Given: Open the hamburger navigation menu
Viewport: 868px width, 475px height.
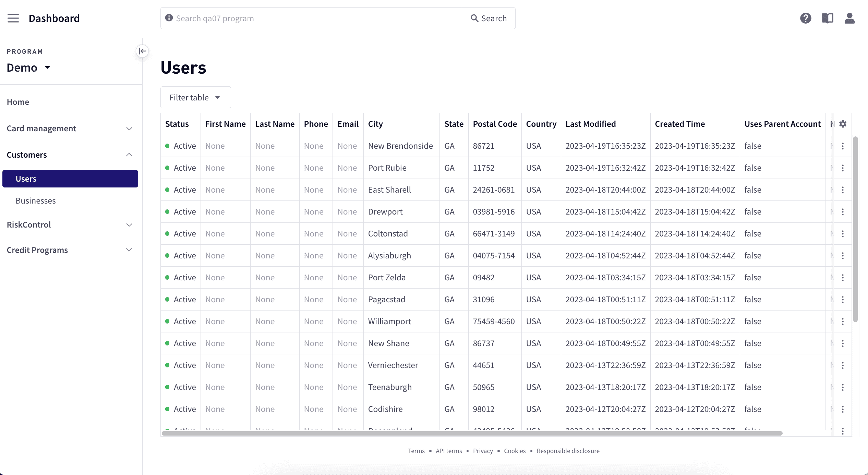Looking at the screenshot, I should click(13, 18).
